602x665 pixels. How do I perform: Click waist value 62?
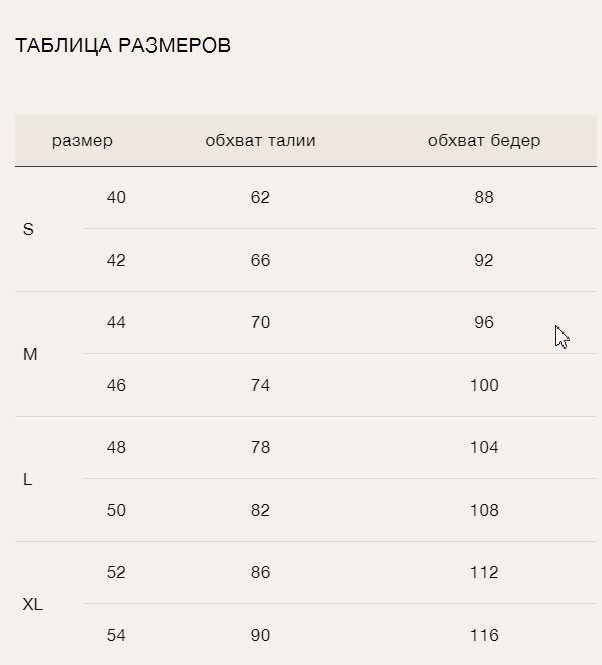pos(260,198)
